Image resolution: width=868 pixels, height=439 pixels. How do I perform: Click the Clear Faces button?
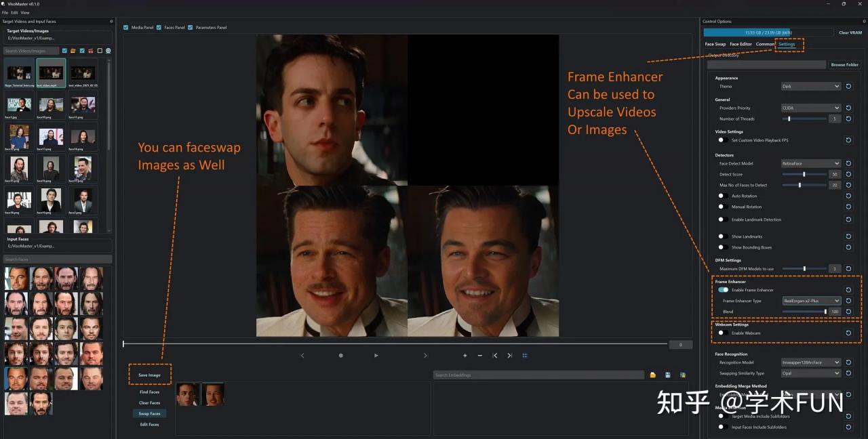149,402
